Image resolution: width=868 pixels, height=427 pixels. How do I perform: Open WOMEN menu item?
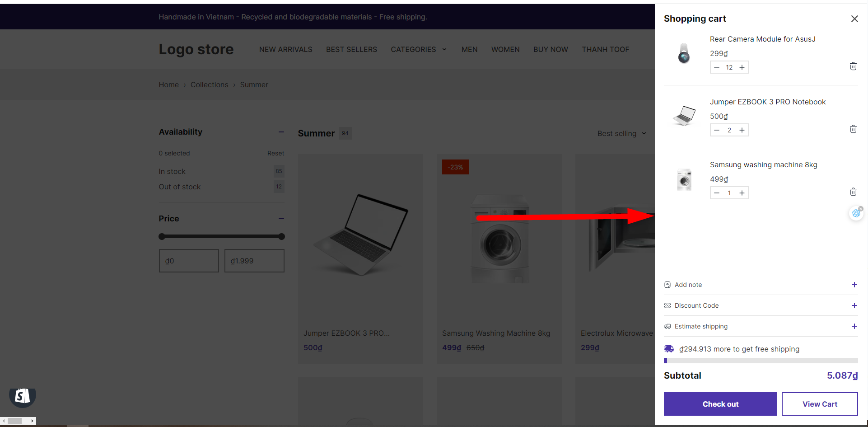click(x=505, y=49)
